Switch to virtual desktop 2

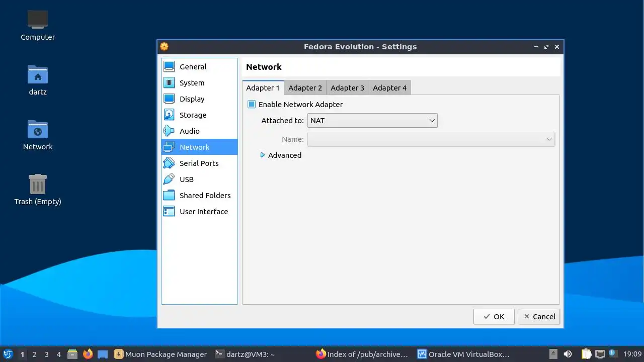[34, 354]
